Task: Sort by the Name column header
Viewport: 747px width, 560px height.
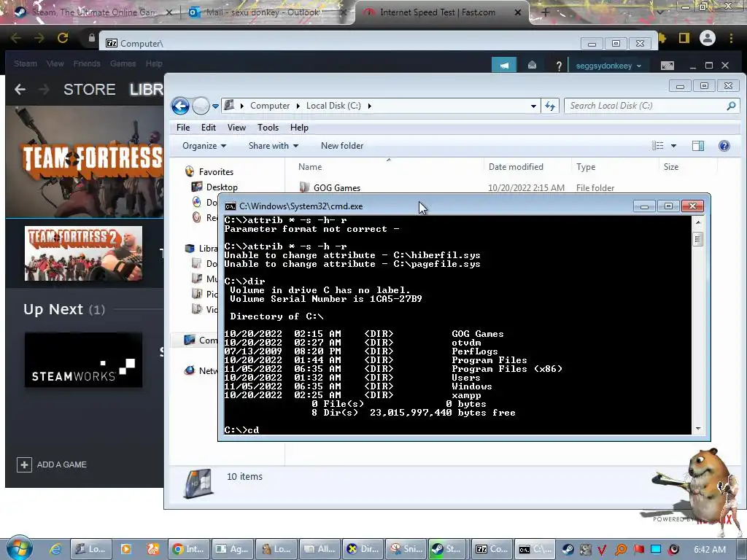Action: point(310,167)
